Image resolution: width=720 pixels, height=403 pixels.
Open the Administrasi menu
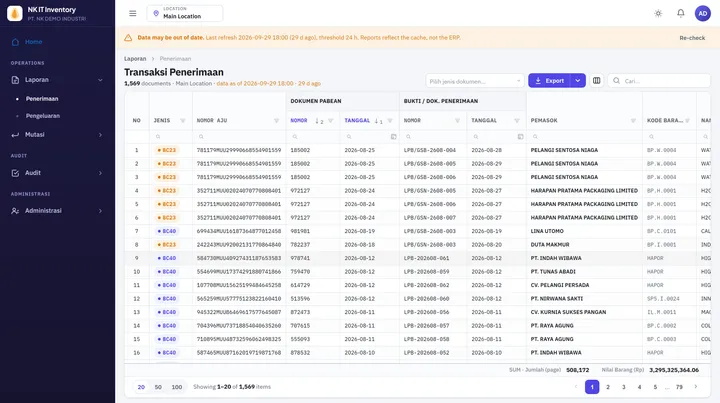click(57, 211)
